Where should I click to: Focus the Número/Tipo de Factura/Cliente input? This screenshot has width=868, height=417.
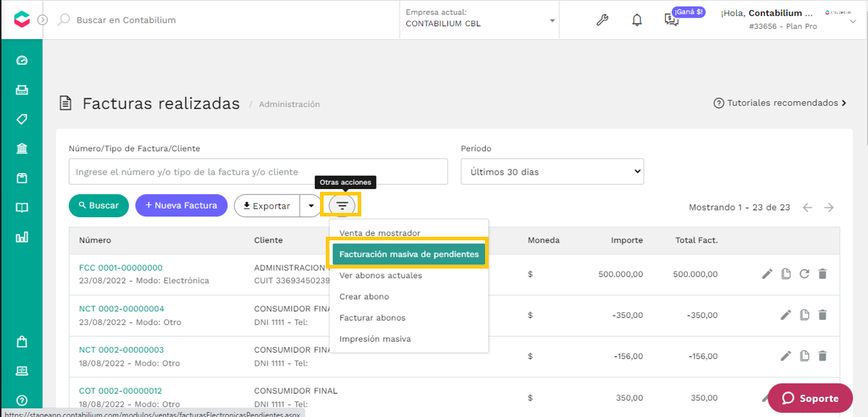tap(258, 172)
